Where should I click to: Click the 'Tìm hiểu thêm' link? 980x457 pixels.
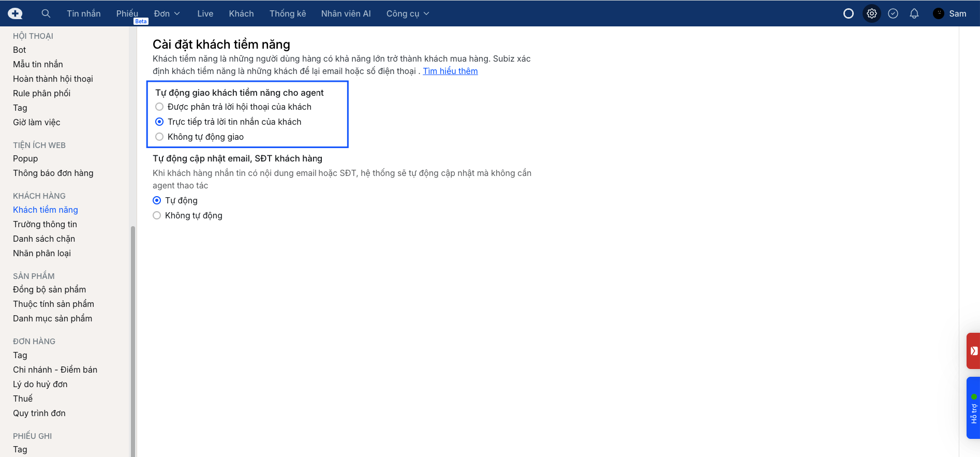pyautogui.click(x=450, y=71)
